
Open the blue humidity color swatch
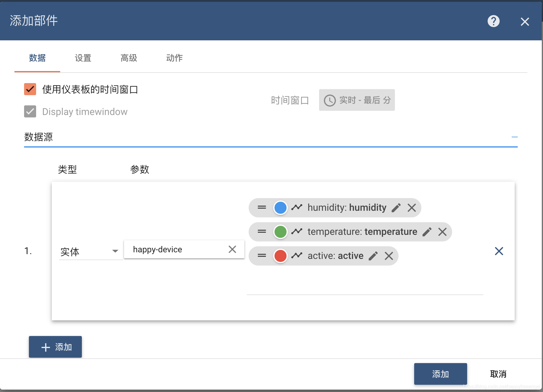(280, 207)
